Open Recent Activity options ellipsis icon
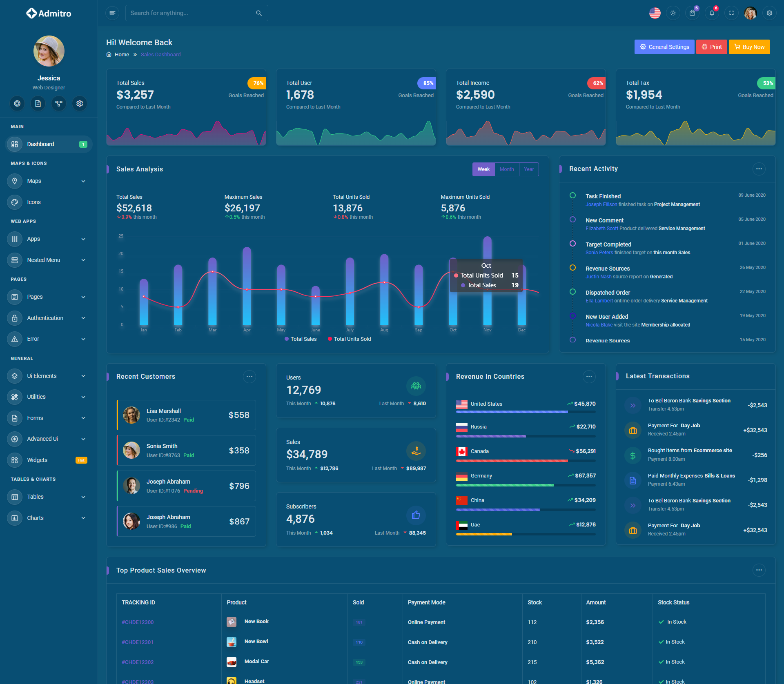Image resolution: width=784 pixels, height=684 pixels. [759, 169]
